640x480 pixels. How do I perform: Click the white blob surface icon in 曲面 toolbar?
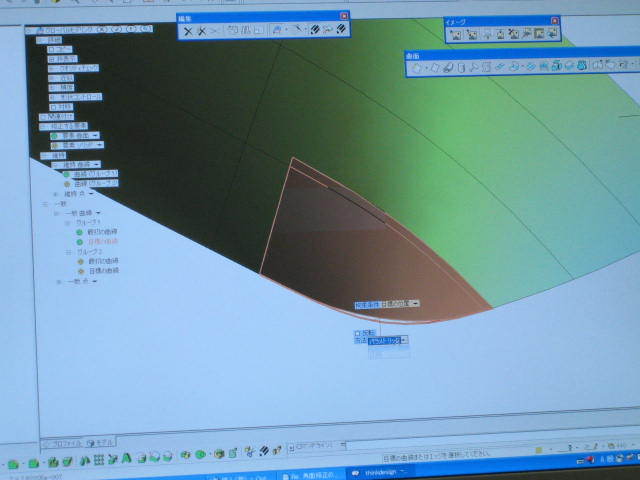coord(416,68)
